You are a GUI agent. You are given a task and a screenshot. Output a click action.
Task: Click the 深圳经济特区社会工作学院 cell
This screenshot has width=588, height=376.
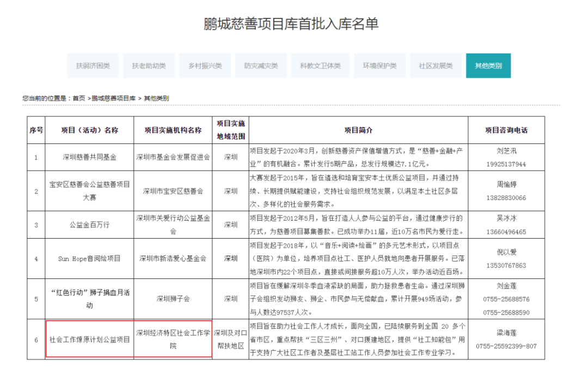[x=173, y=339]
